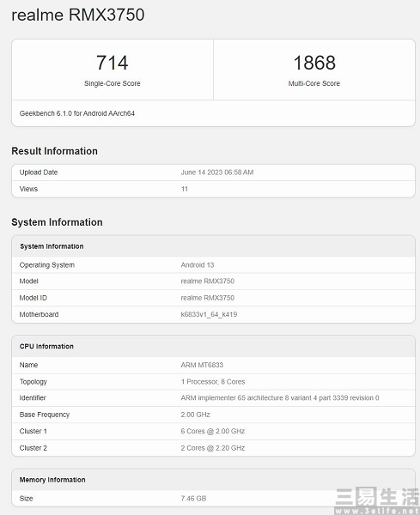Click the Memory Information table header
Image resolution: width=420 pixels, height=515 pixels.
click(x=52, y=480)
